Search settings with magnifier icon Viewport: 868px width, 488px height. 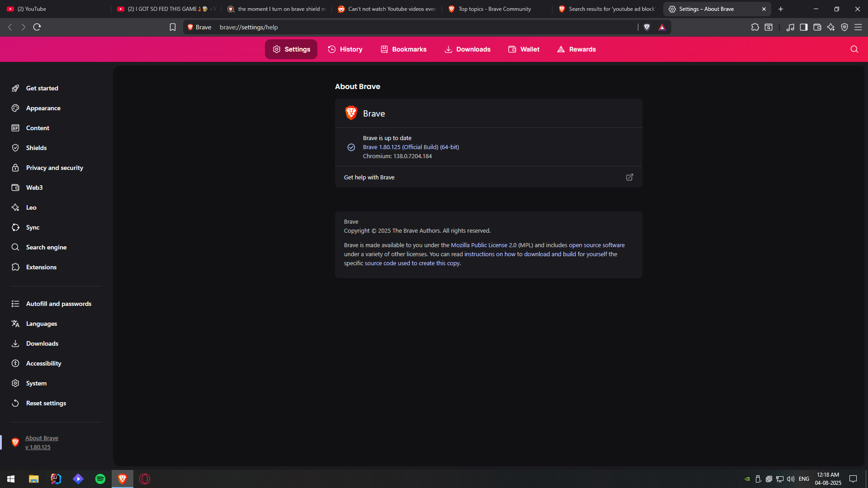(x=854, y=49)
